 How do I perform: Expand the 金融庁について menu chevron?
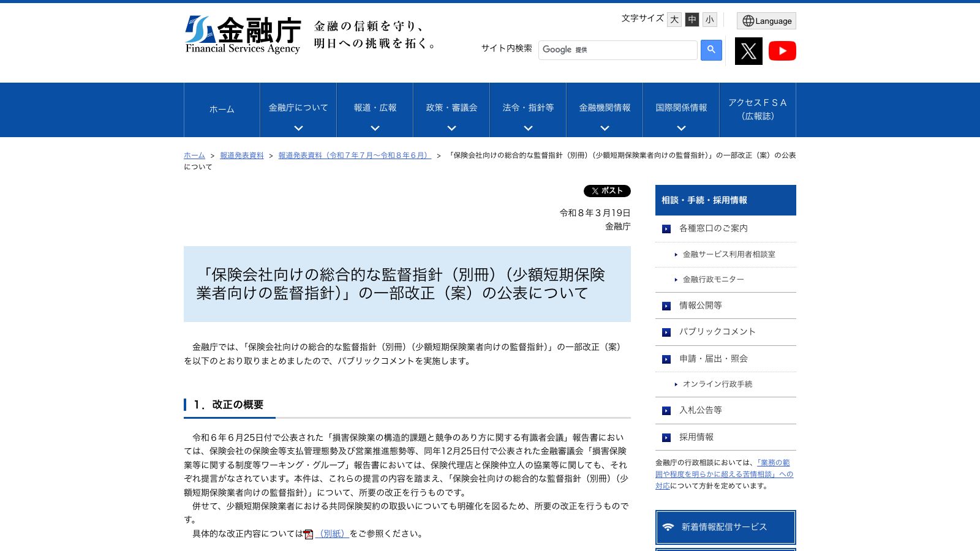[x=298, y=128]
